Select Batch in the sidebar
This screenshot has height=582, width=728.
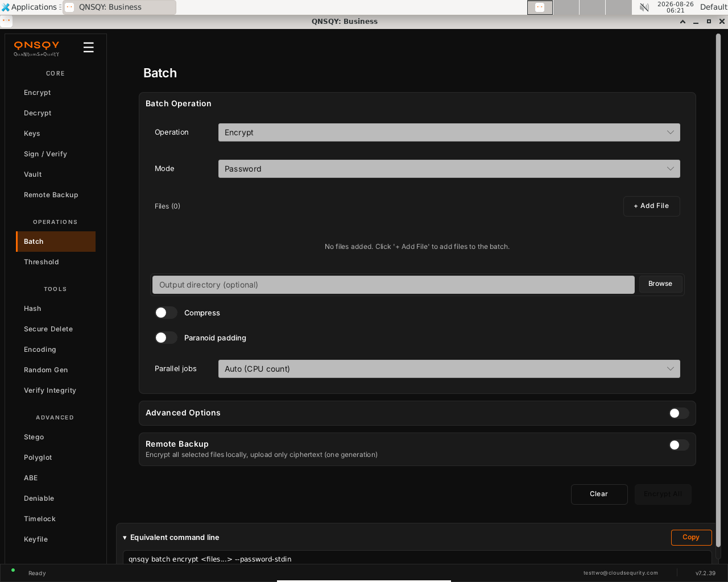click(x=56, y=242)
